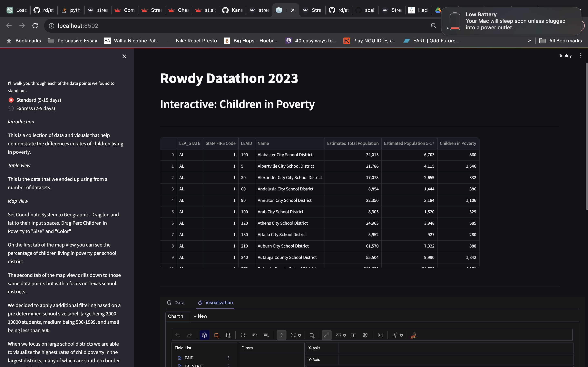Click the sort ascending icon
The width and height of the screenshot is (588, 367).
coord(255,335)
